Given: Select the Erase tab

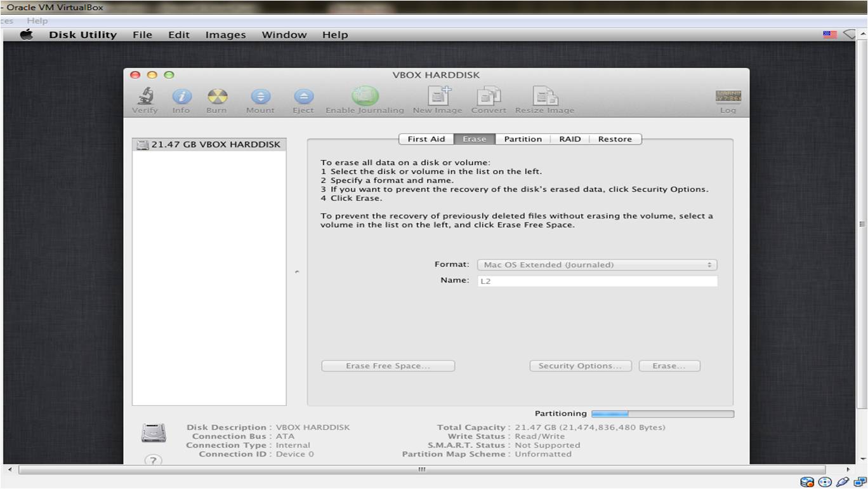Looking at the screenshot, I should pyautogui.click(x=475, y=139).
